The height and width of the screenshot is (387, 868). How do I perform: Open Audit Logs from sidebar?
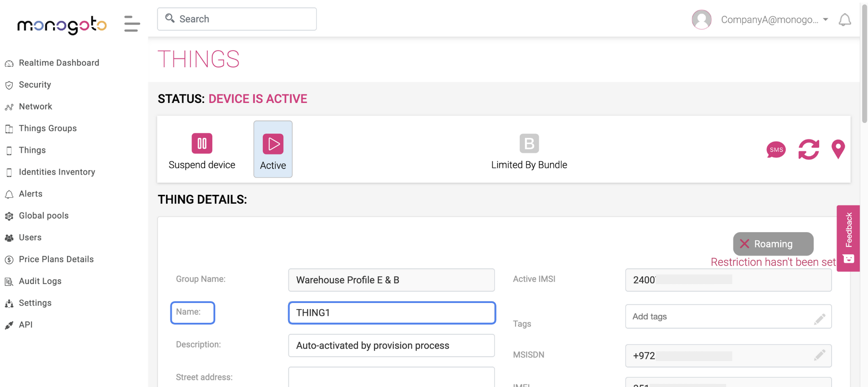pyautogui.click(x=40, y=281)
